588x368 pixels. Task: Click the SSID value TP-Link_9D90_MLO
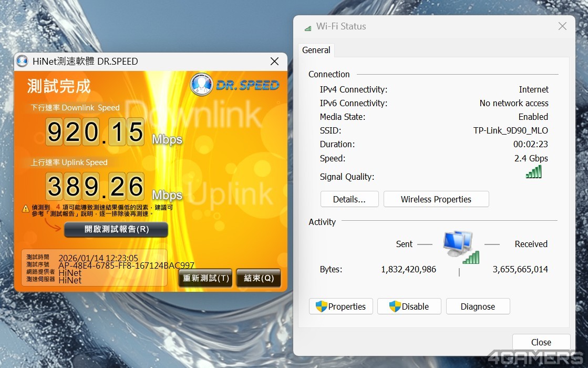(x=510, y=130)
